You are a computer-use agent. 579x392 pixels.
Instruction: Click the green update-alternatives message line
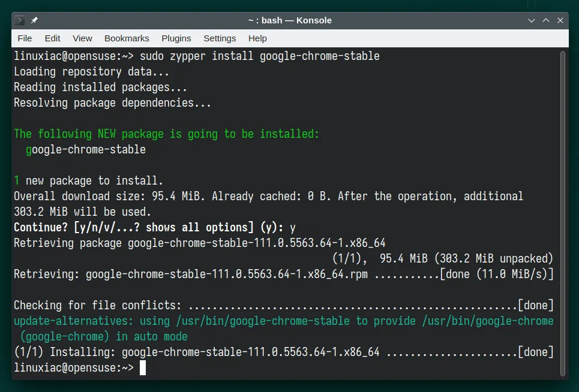click(283, 321)
